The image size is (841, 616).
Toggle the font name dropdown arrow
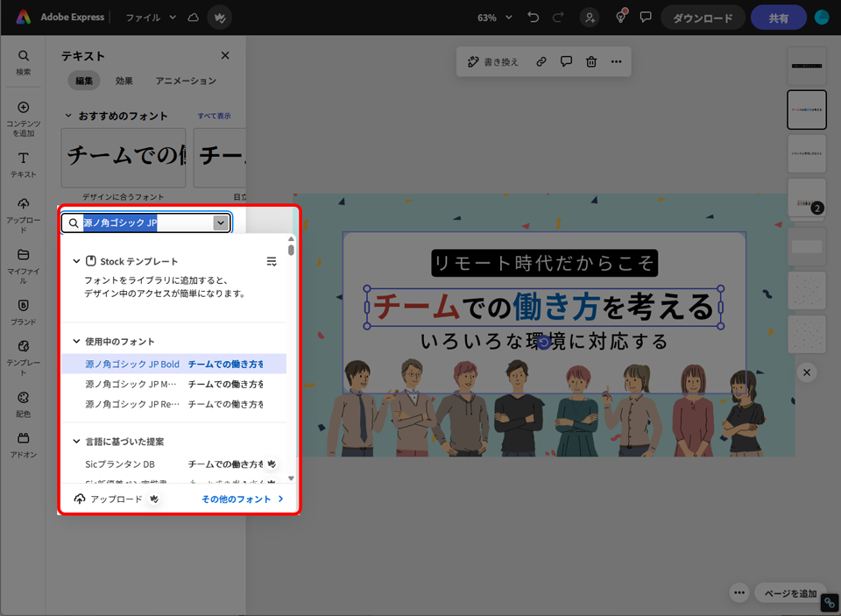pyautogui.click(x=221, y=223)
